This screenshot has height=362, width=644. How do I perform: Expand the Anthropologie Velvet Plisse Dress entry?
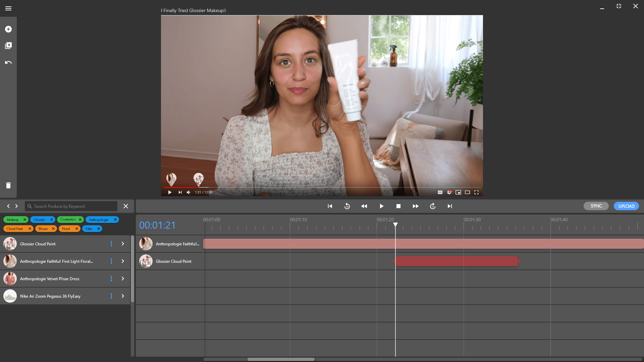pyautogui.click(x=123, y=279)
